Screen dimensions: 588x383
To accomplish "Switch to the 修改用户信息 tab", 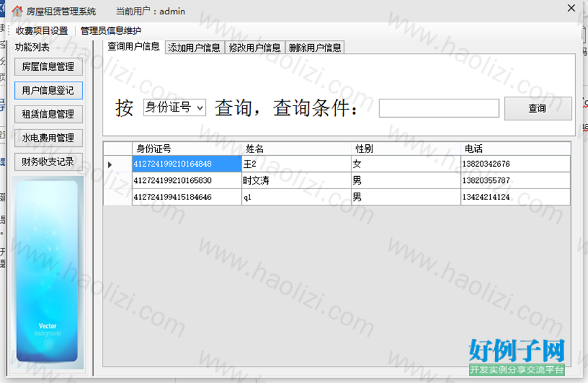I will (255, 48).
